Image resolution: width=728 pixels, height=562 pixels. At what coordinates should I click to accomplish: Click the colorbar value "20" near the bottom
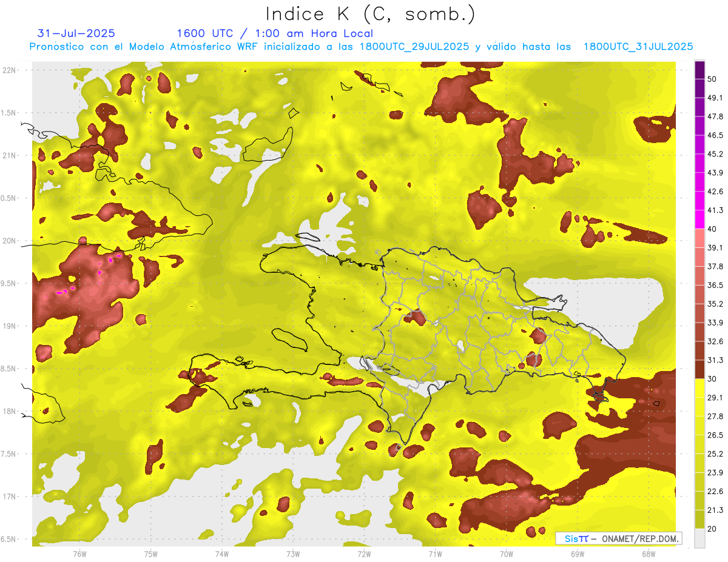[x=712, y=529]
